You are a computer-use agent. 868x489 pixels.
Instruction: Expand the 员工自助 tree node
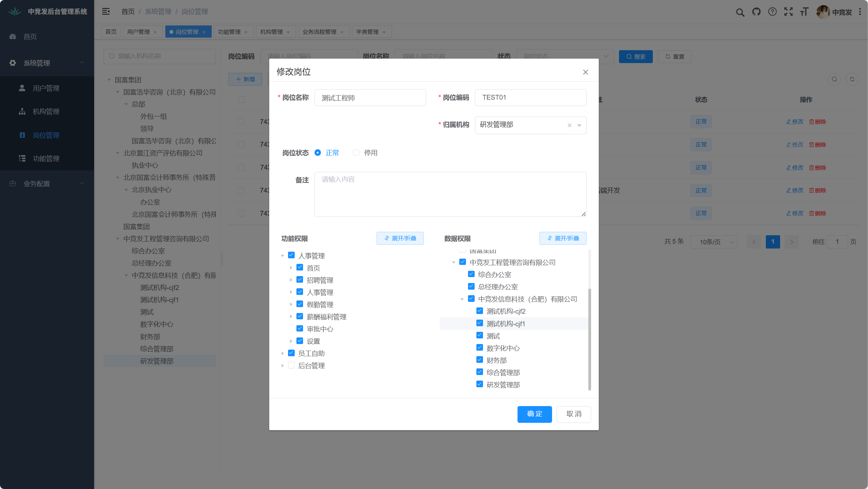pos(282,353)
